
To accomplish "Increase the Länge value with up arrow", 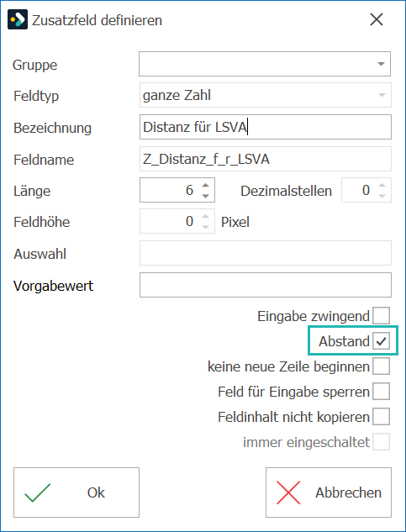I will click(x=205, y=185).
